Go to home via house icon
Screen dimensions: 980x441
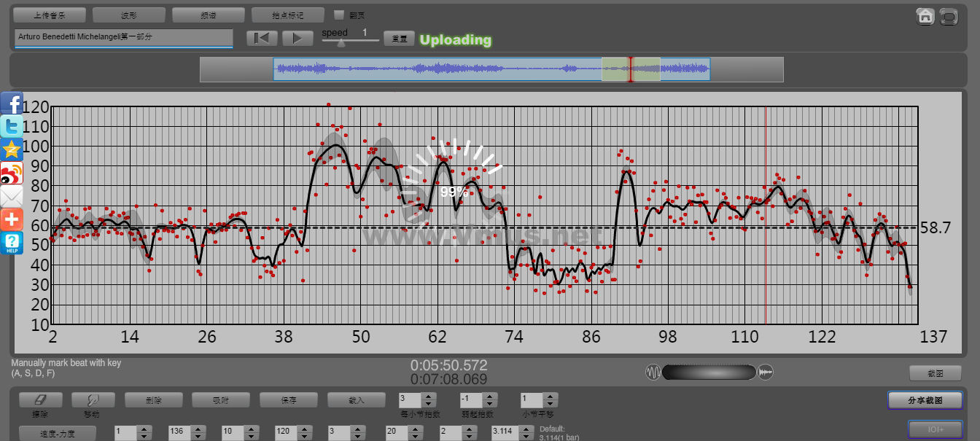(925, 17)
